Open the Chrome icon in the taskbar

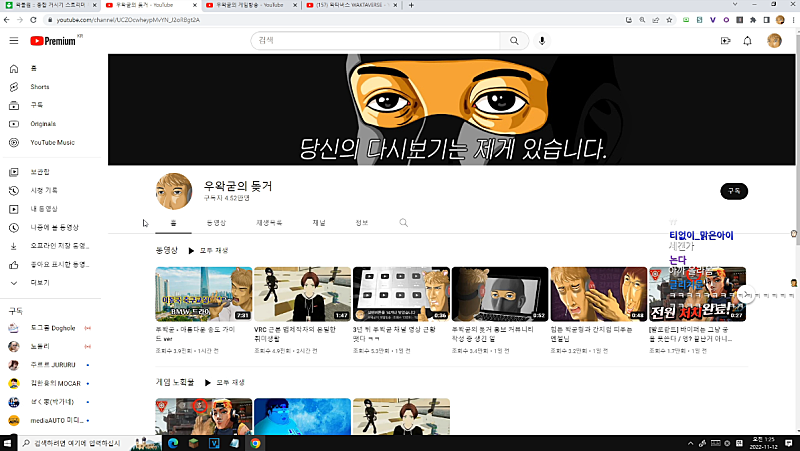(255, 442)
